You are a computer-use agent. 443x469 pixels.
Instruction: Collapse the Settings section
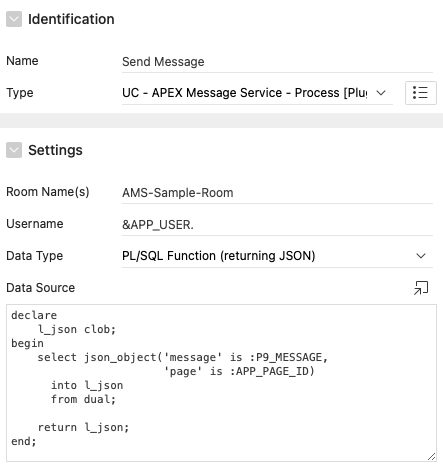coord(14,150)
